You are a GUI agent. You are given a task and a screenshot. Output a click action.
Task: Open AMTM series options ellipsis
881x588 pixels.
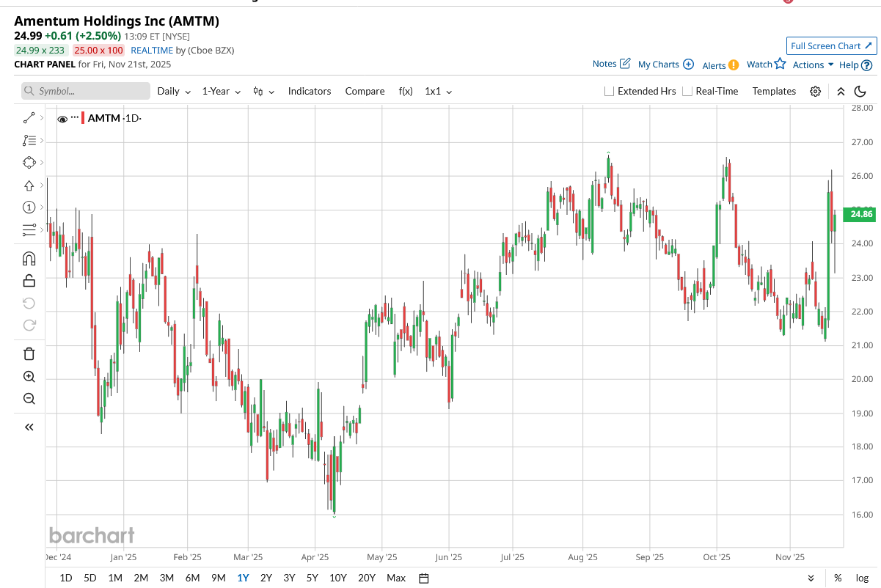75,117
